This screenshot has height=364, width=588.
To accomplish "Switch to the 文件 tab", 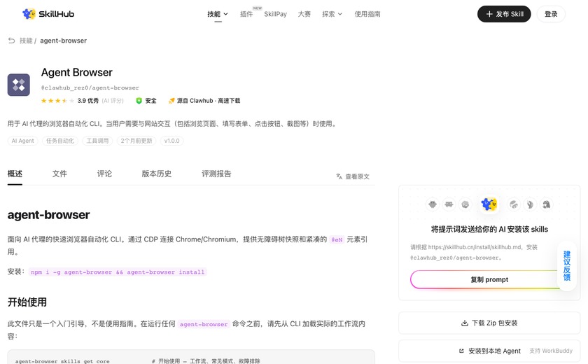I will (x=59, y=174).
